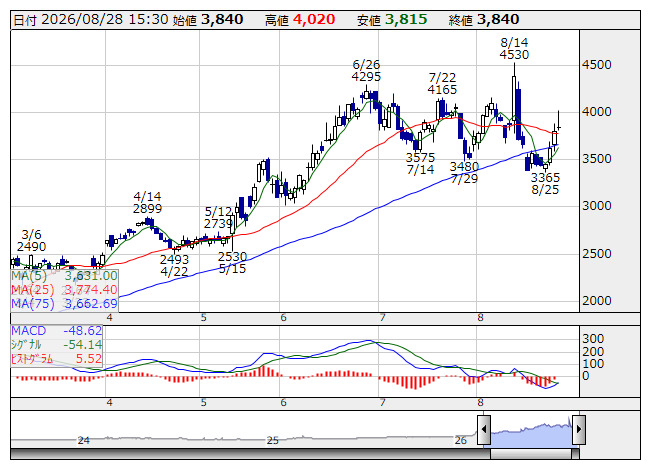Click the year 25 marker in the overview
The width and height of the screenshot is (653, 470).
point(272,440)
